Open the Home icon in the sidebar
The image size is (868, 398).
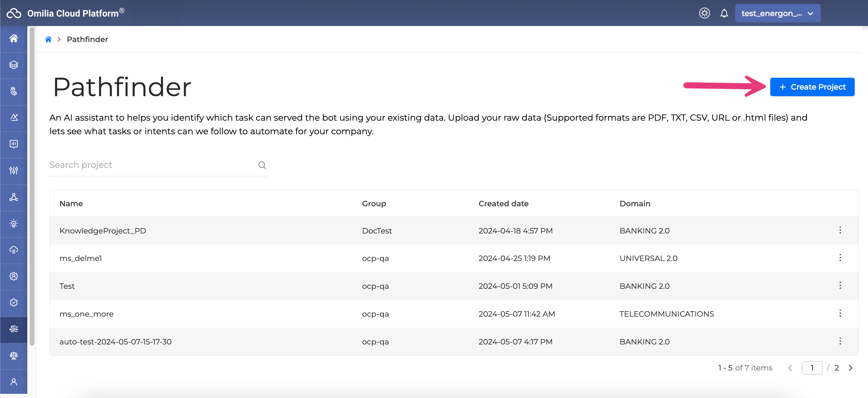click(14, 38)
